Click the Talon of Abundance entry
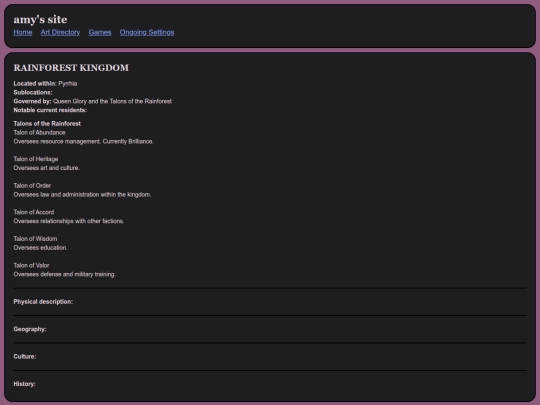540x405 pixels. (39, 133)
